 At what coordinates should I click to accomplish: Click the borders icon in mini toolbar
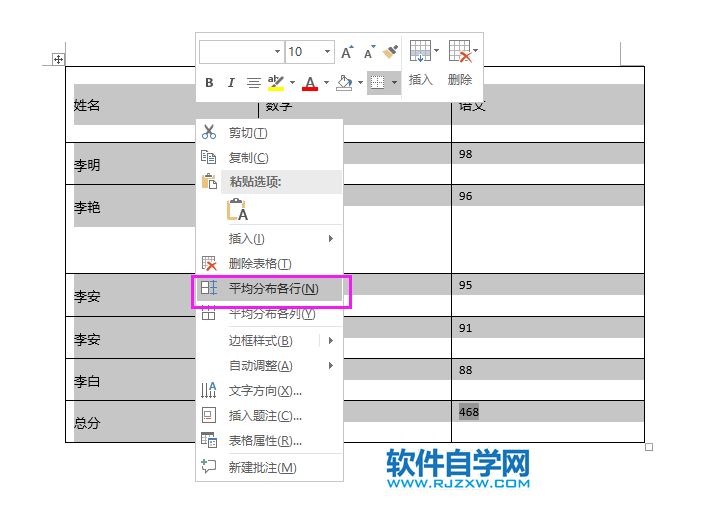point(378,83)
